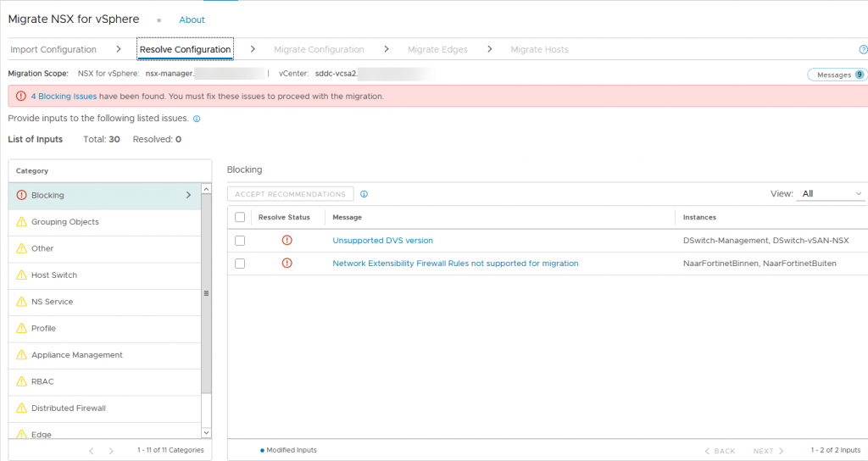Open Network Extensibility Firewall Rules link
The width and height of the screenshot is (868, 461).
[455, 264]
